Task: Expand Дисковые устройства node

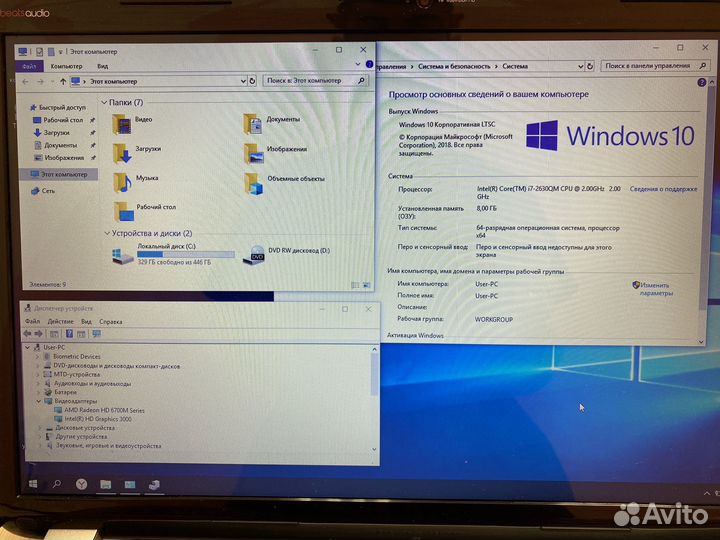Action: tap(39, 428)
